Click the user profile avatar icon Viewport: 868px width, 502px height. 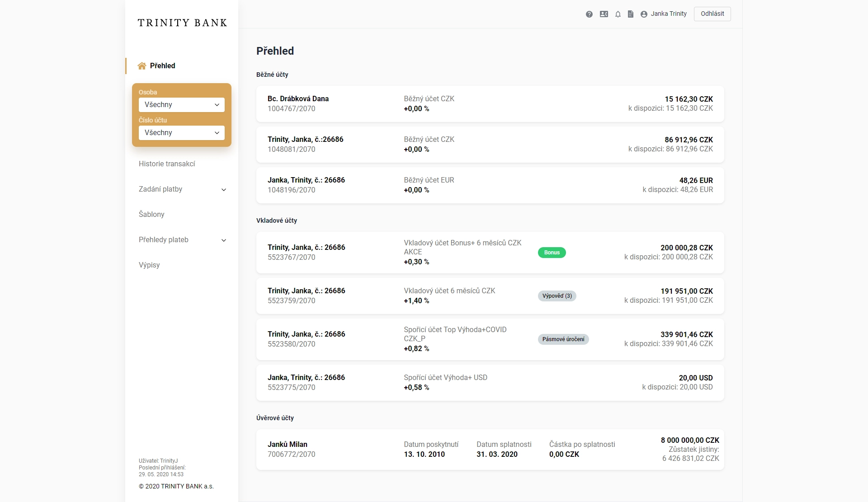coord(644,14)
